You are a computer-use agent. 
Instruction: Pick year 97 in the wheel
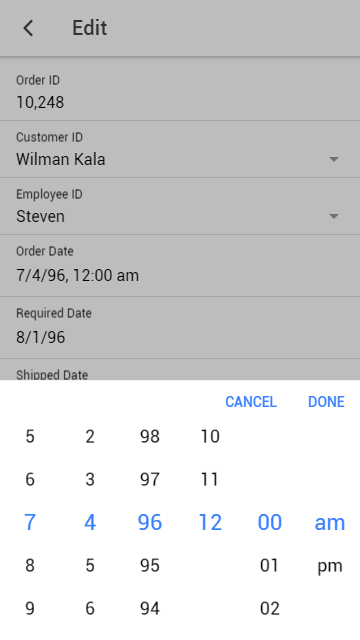[150, 479]
